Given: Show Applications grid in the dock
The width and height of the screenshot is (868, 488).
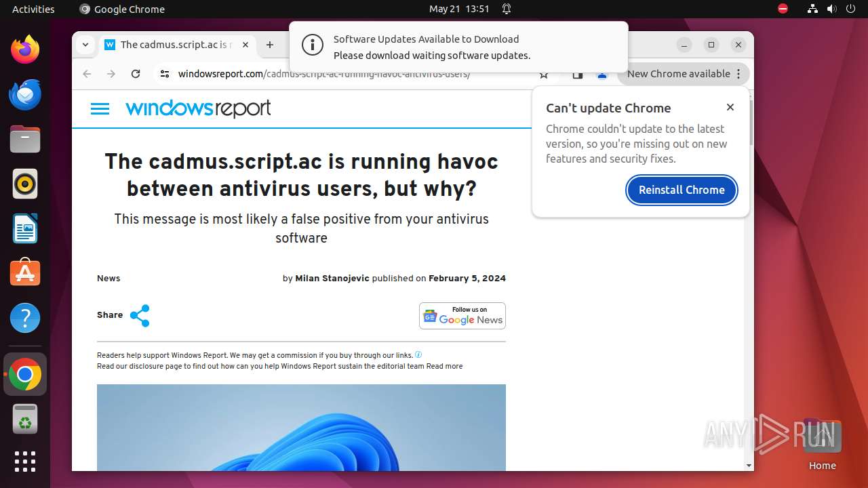Looking at the screenshot, I should [x=25, y=462].
